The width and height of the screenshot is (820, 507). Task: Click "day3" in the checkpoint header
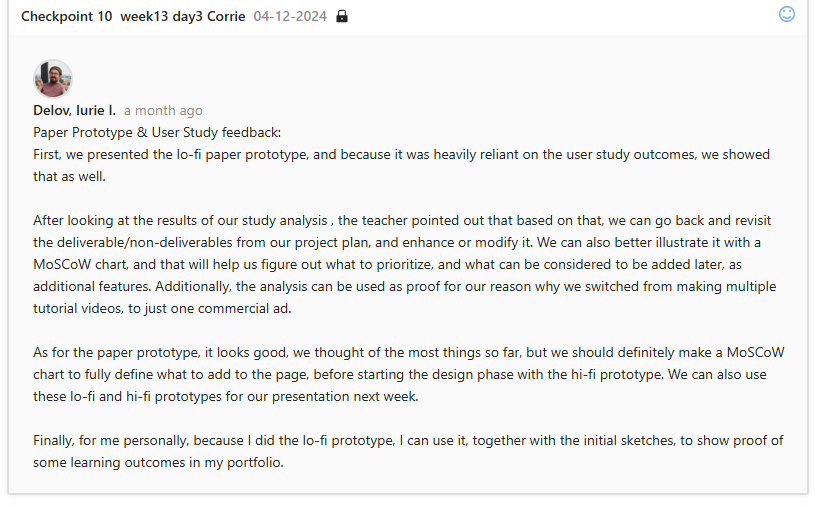click(187, 17)
